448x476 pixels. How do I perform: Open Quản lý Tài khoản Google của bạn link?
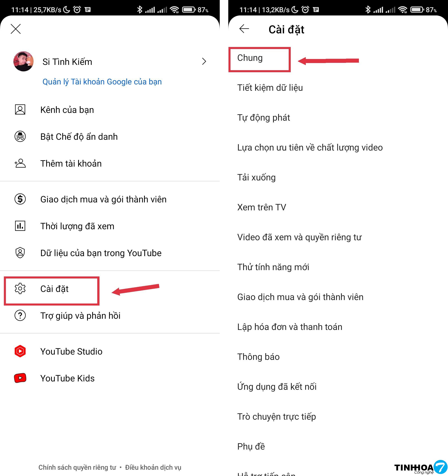point(102,82)
